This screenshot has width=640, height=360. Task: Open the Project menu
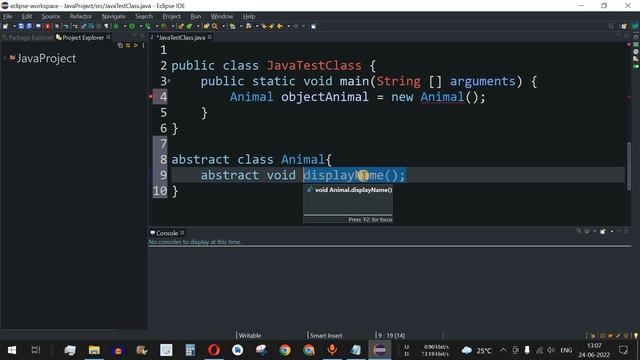pos(171,16)
